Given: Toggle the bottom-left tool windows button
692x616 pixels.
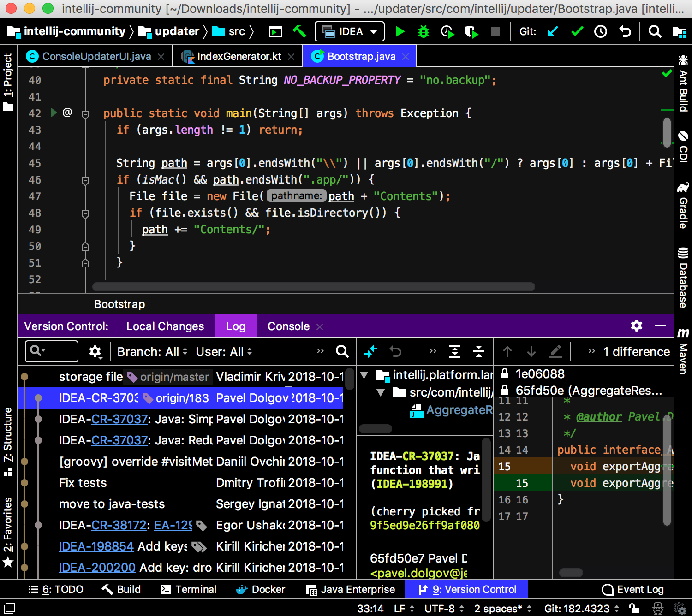Looking at the screenshot, I should pos(9,608).
